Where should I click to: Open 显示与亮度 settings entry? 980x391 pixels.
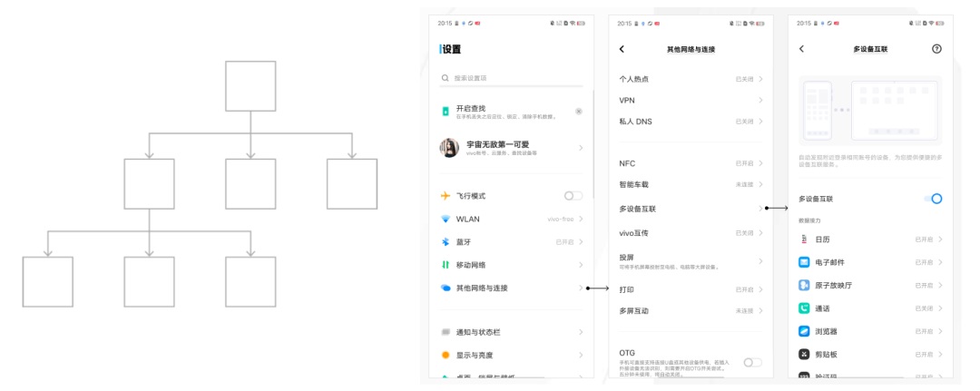point(511,355)
